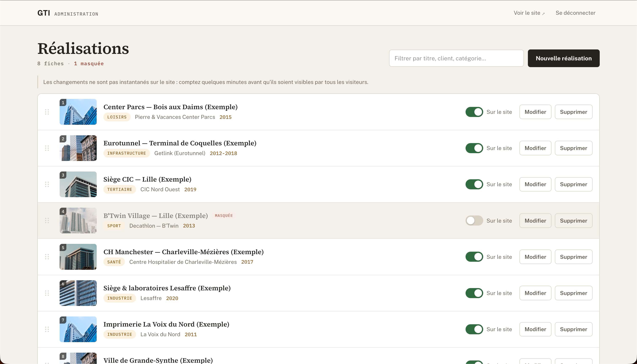The height and width of the screenshot is (364, 637).
Task: Focus the filter by title, client, category field
Action: coord(456,58)
